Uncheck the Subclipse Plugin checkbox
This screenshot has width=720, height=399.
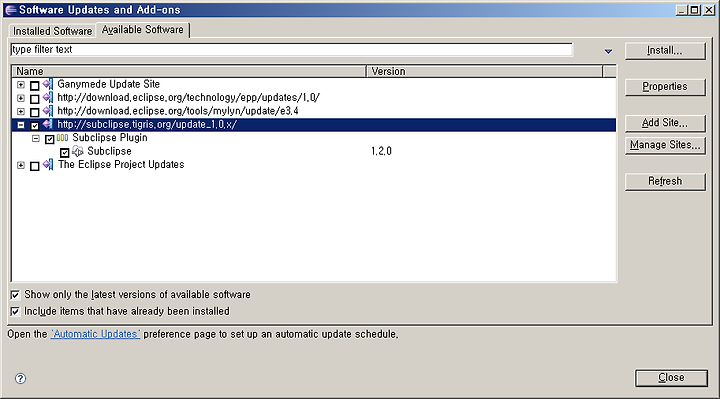tap(50, 139)
